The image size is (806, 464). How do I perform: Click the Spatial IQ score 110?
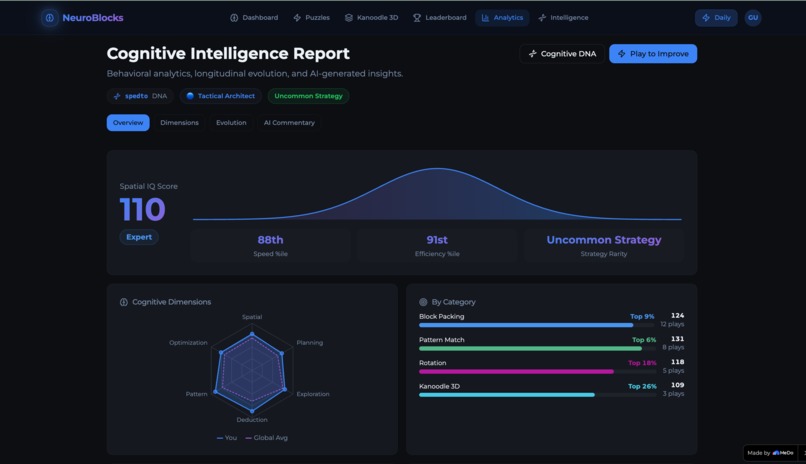pos(142,210)
